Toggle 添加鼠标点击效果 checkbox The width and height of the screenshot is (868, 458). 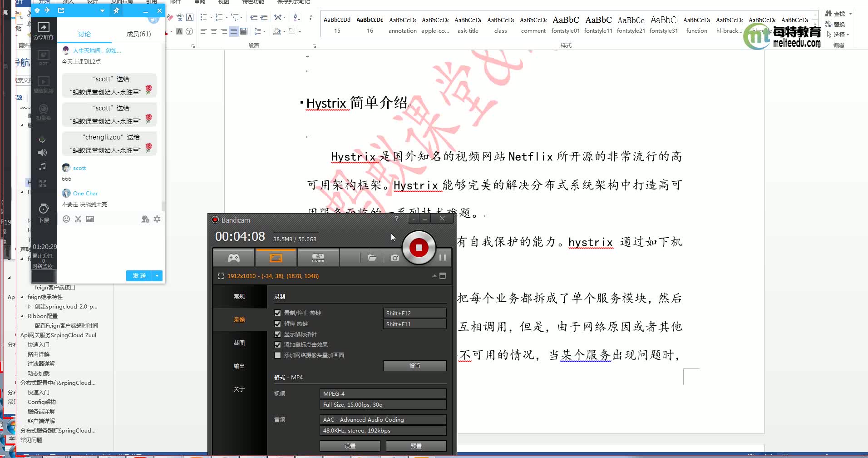(x=277, y=345)
